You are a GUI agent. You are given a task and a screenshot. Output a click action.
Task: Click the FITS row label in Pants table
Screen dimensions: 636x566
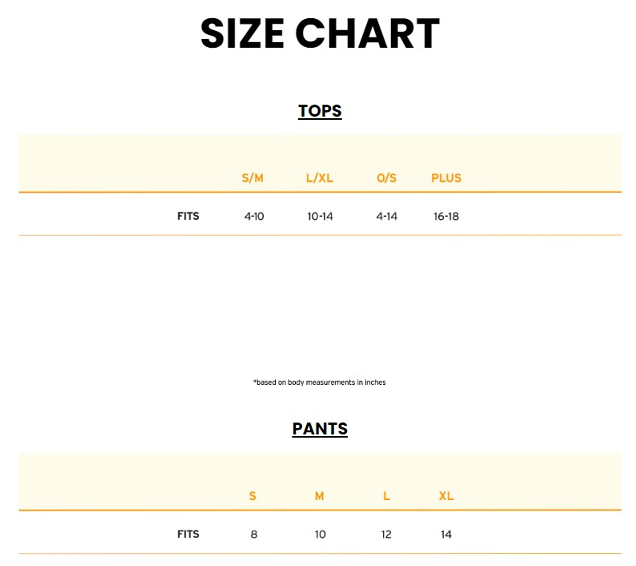click(x=188, y=534)
